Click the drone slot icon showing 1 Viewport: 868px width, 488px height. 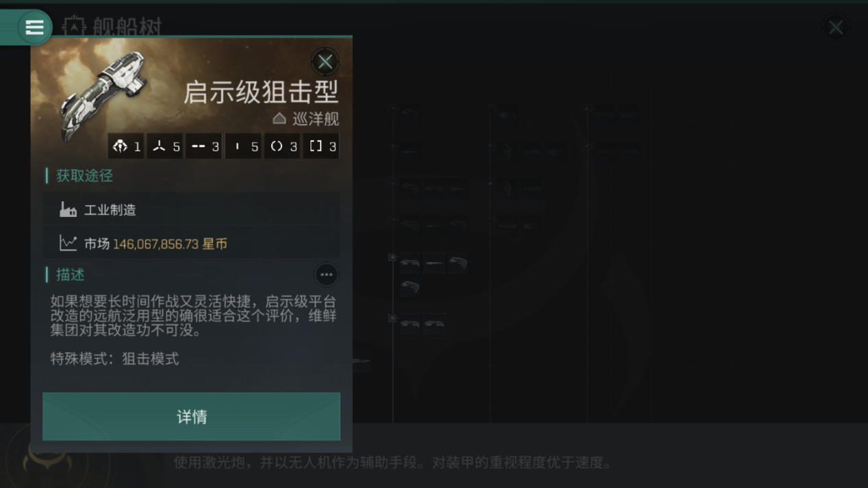121,146
